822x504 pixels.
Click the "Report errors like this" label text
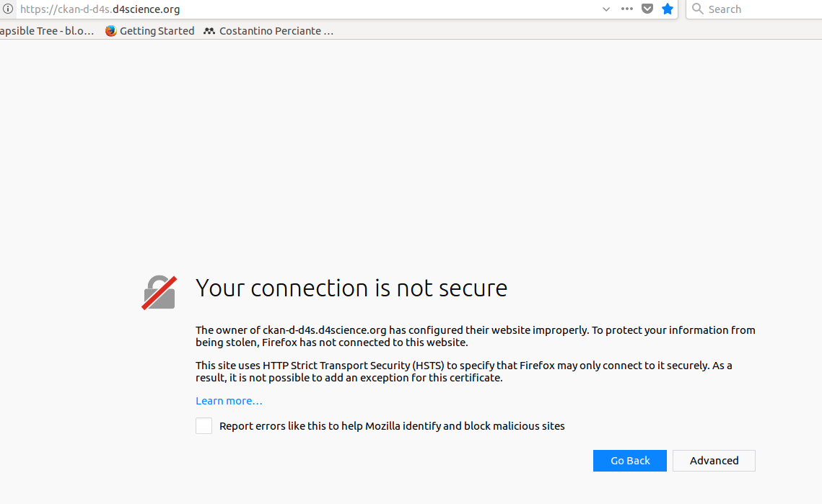[x=392, y=426]
